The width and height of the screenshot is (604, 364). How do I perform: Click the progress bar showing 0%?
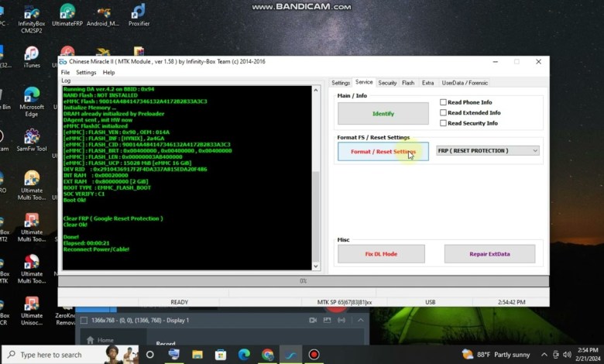(x=304, y=281)
